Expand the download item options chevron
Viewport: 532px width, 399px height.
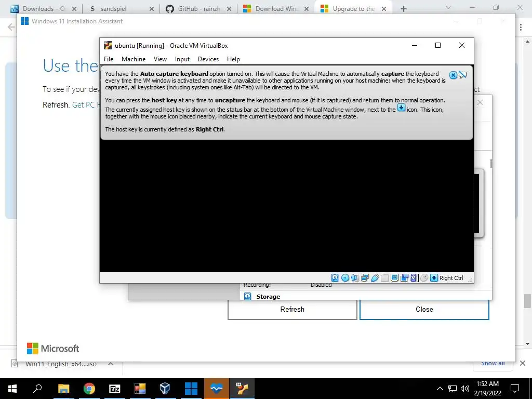[x=111, y=363]
